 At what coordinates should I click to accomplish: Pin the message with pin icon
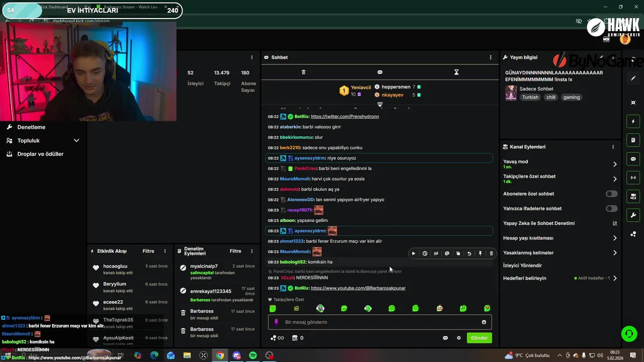[x=480, y=253]
